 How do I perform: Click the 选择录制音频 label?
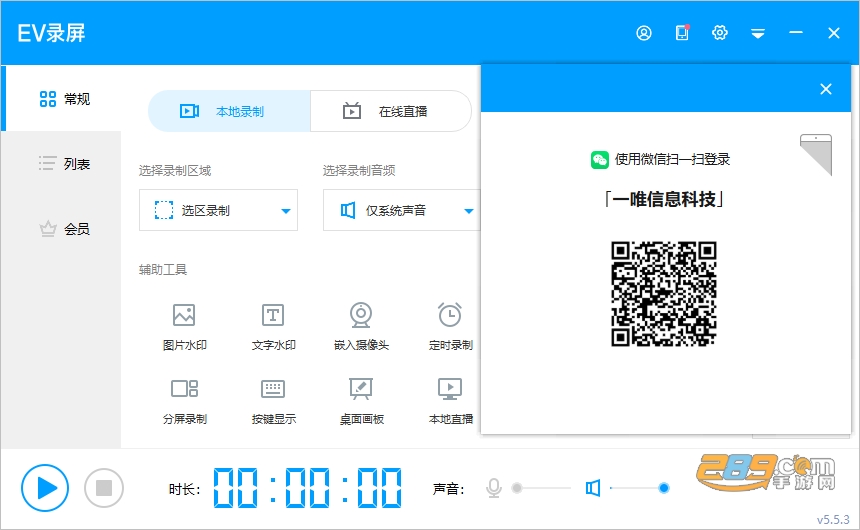point(359,171)
